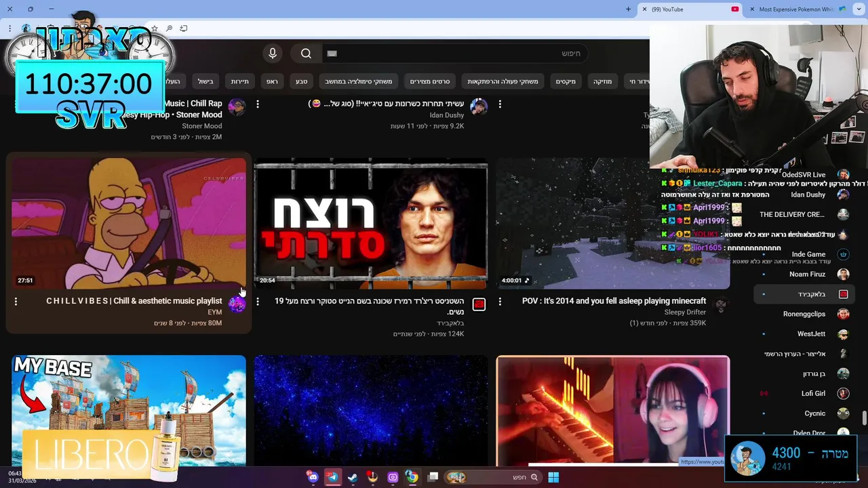Image resolution: width=868 pixels, height=488 pixels.
Task: Select the טבע category chip
Action: tap(302, 81)
